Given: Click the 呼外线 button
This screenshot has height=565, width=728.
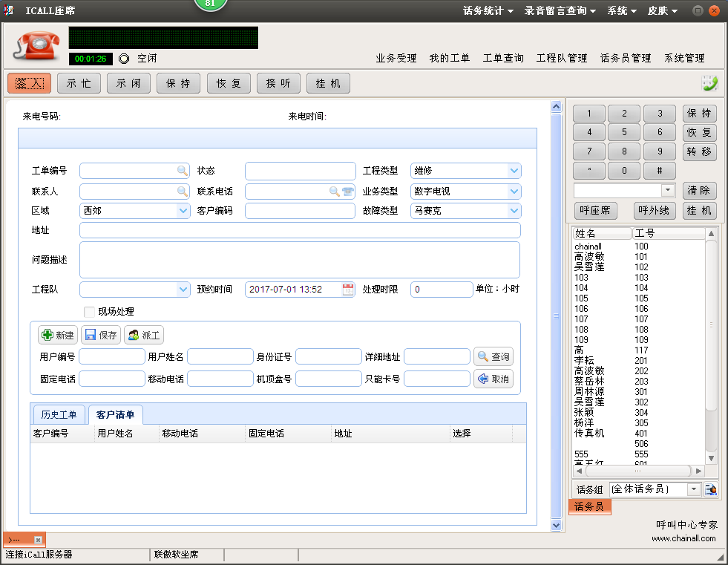Looking at the screenshot, I should point(655,211).
